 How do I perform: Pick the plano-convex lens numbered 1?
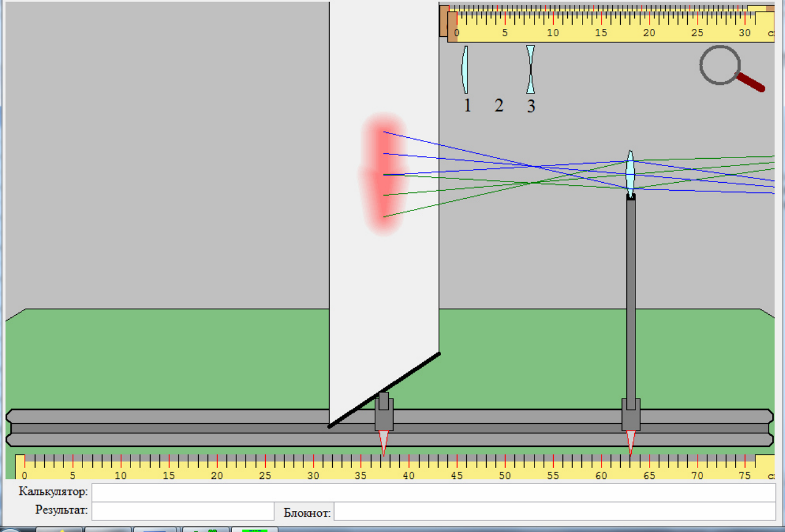pyautogui.click(x=465, y=69)
